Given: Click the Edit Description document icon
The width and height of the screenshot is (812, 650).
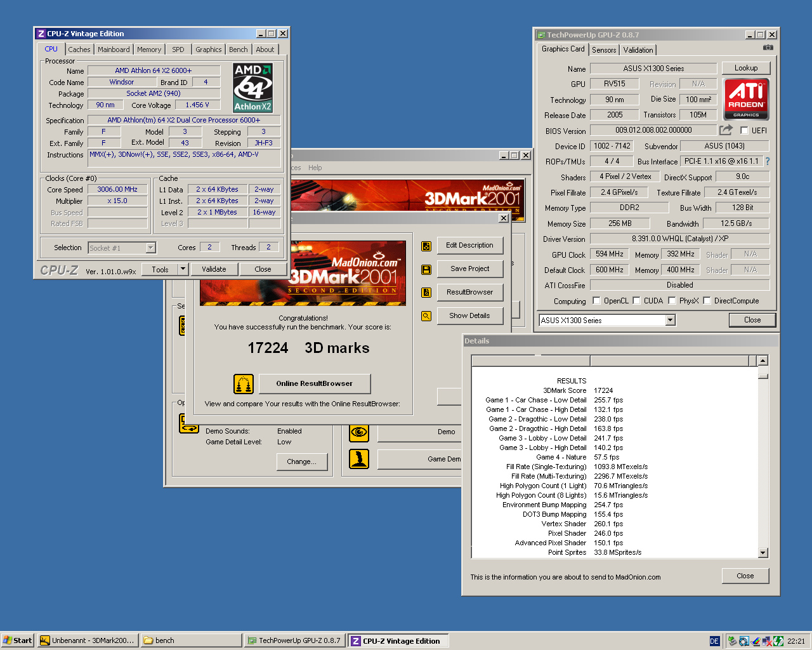Looking at the screenshot, I should coord(426,246).
